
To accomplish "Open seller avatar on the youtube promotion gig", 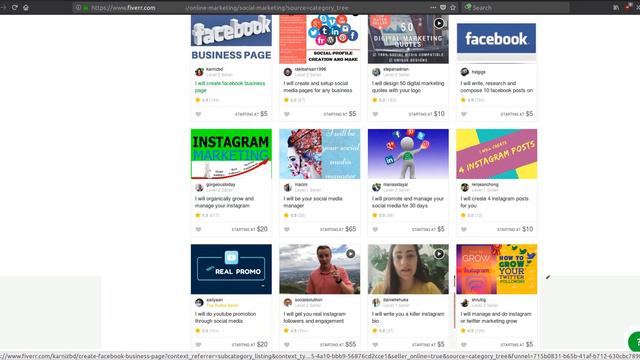I will (x=199, y=303).
